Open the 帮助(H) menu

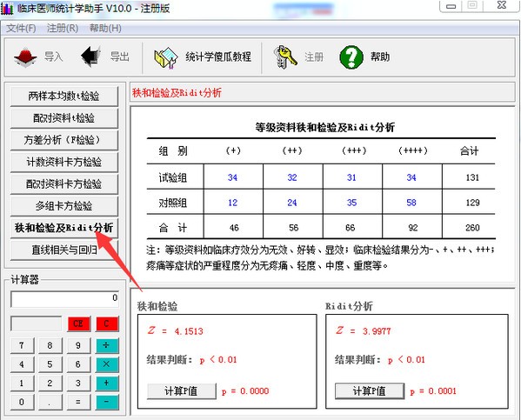pos(105,29)
